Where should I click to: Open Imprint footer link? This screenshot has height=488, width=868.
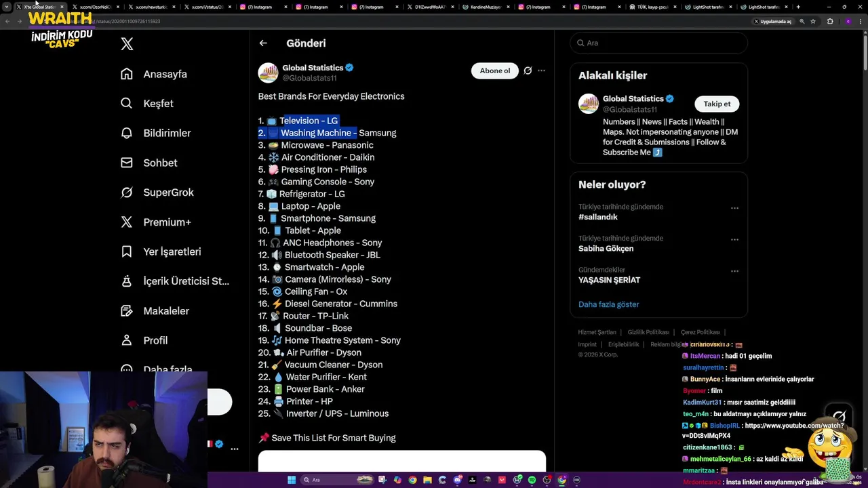[587, 344]
